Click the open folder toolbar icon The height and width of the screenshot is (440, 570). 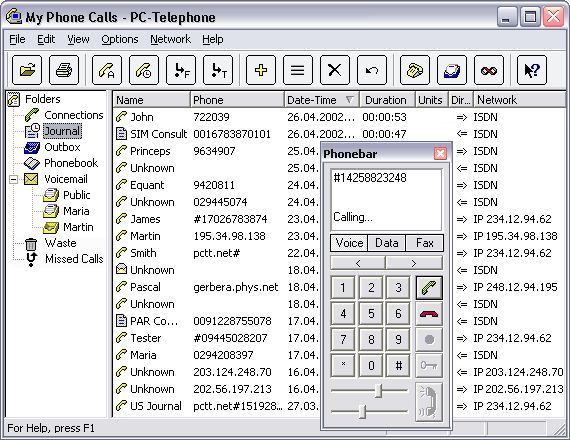(x=27, y=70)
